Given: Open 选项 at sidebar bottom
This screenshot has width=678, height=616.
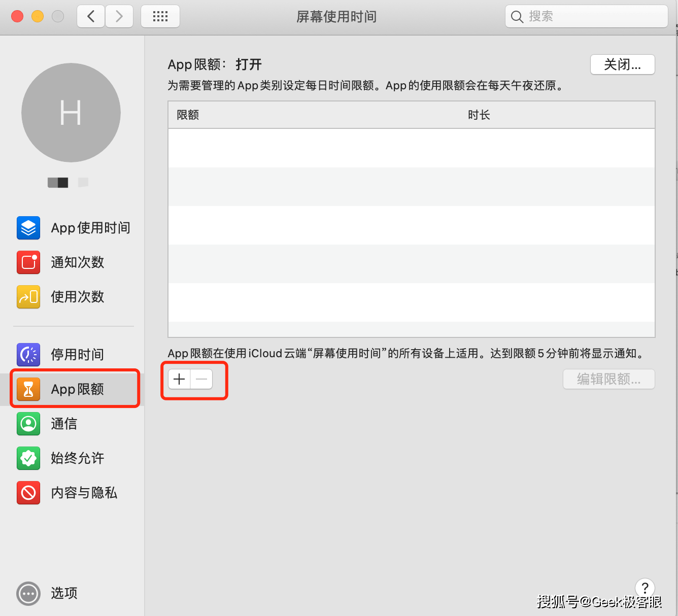Looking at the screenshot, I should [47, 593].
